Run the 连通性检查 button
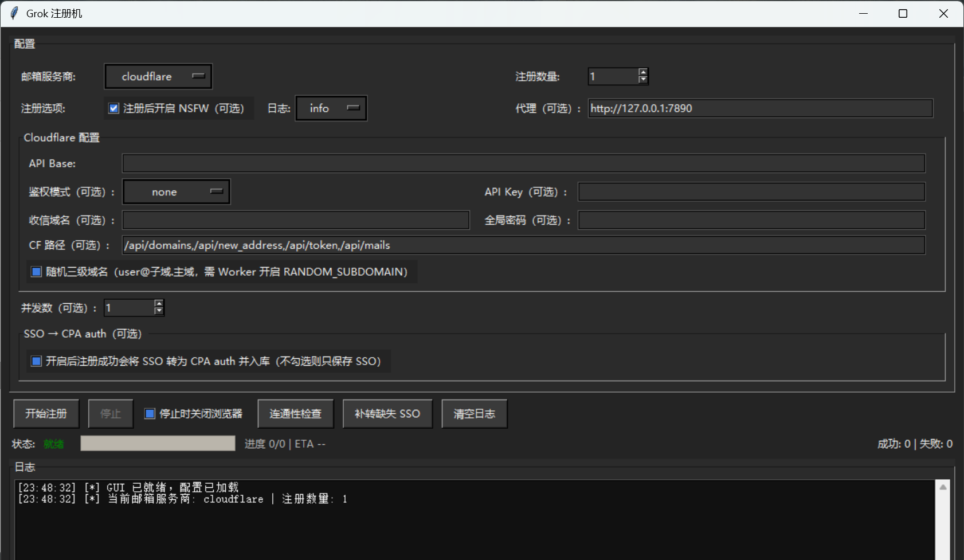This screenshot has width=964, height=560. click(296, 414)
